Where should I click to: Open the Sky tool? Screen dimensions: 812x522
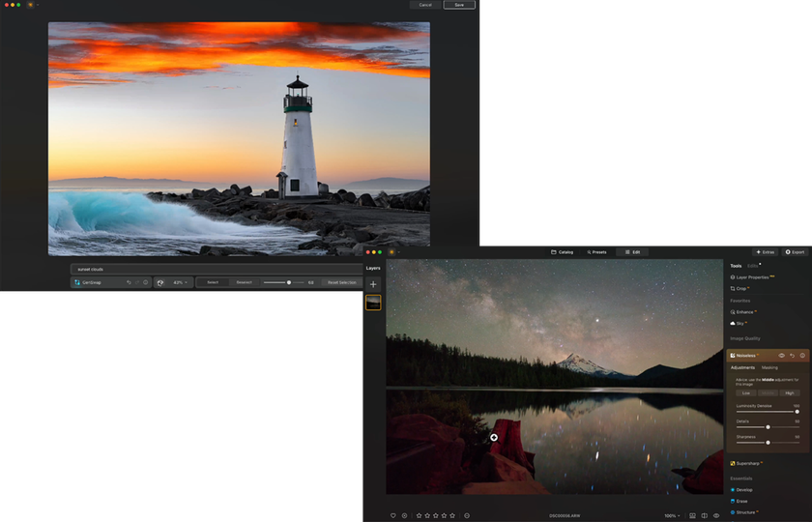click(x=738, y=323)
